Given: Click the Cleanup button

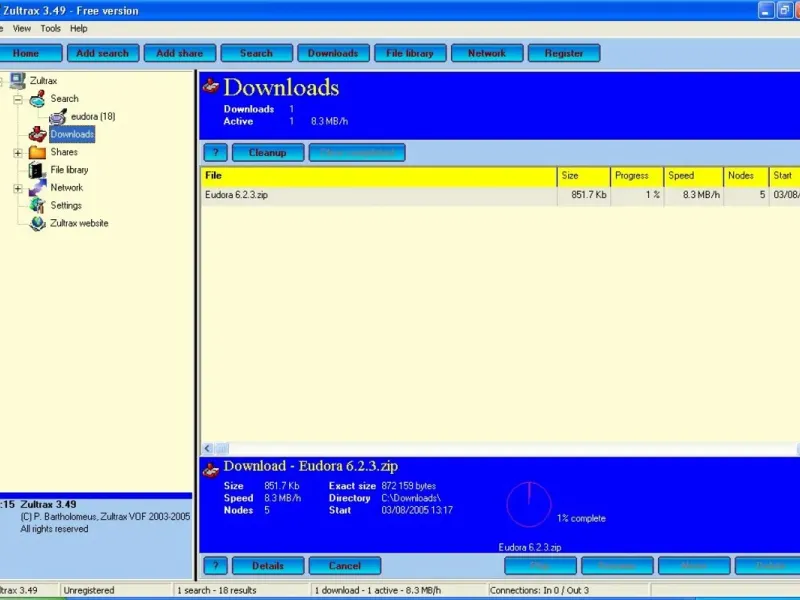Looking at the screenshot, I should (267, 153).
